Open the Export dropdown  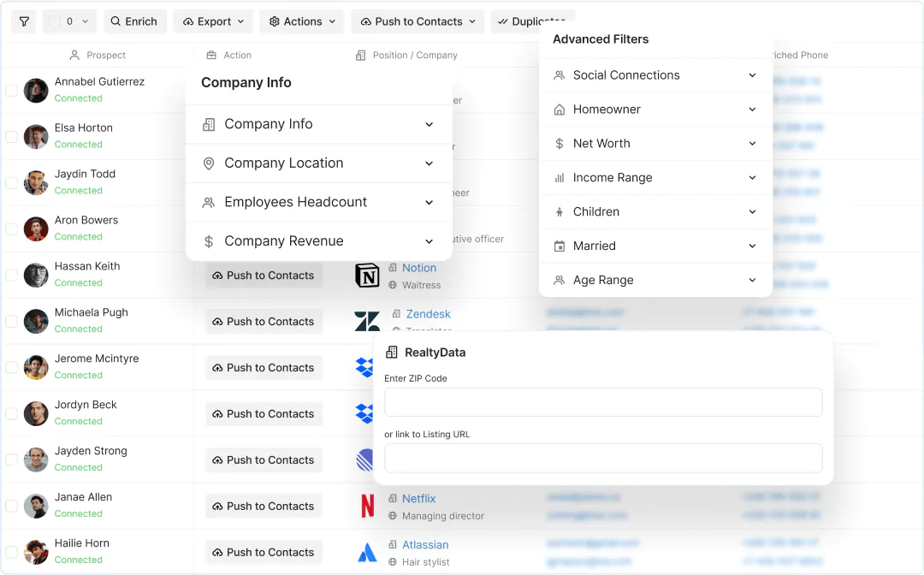pyautogui.click(x=213, y=21)
